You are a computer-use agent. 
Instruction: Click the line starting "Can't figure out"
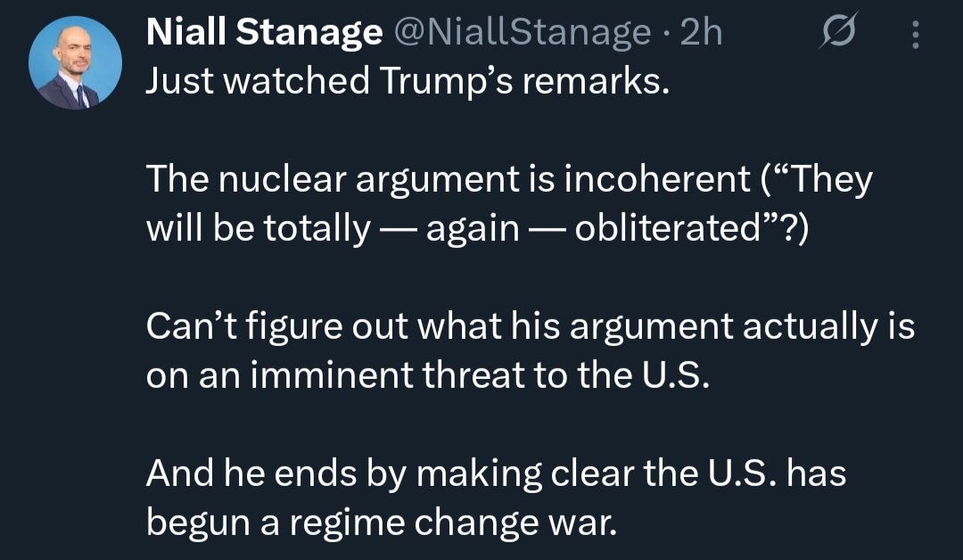[530, 327]
